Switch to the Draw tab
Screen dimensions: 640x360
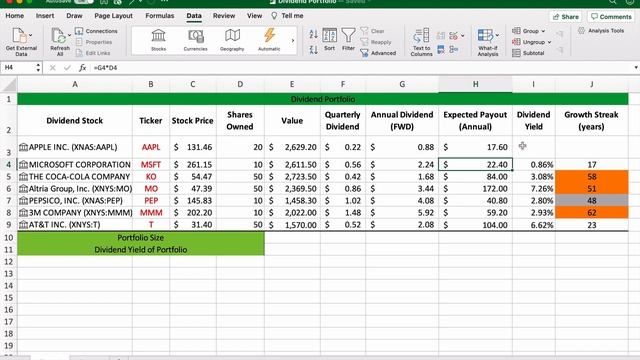(74, 16)
